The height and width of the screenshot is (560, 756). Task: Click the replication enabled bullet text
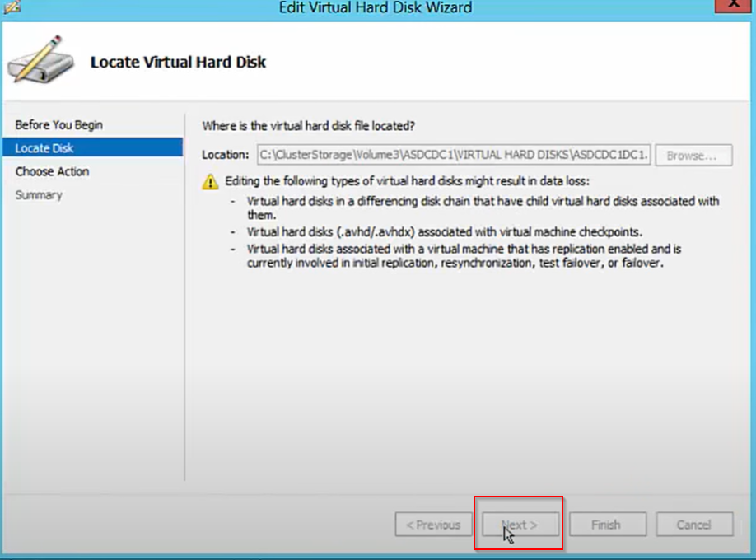[x=464, y=256]
